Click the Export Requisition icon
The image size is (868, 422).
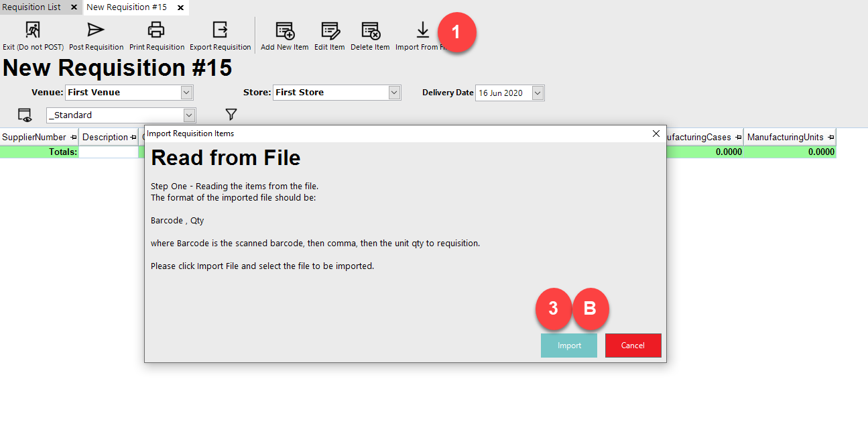click(x=220, y=30)
